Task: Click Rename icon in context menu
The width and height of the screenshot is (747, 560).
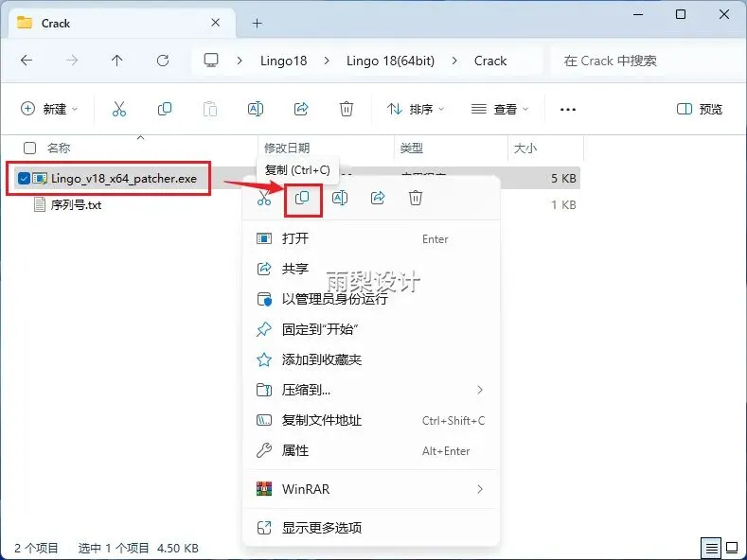Action: pos(340,198)
